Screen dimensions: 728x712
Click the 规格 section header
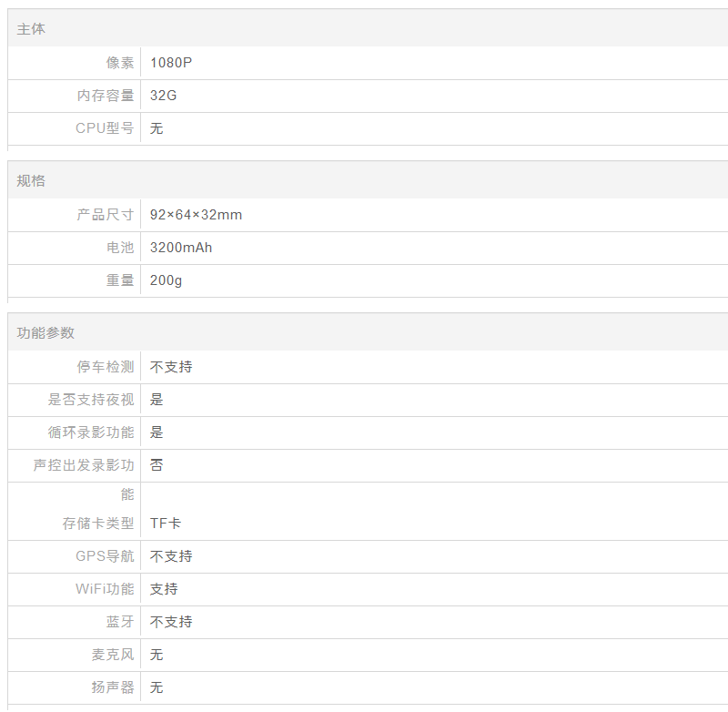point(31,181)
